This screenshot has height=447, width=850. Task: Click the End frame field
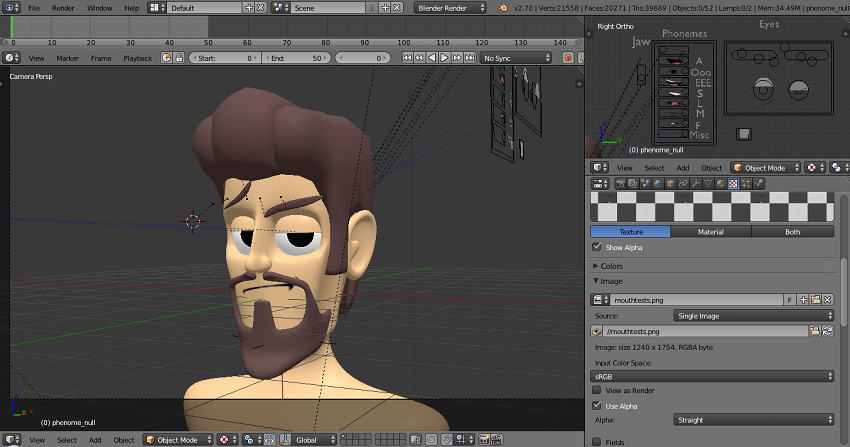point(296,58)
